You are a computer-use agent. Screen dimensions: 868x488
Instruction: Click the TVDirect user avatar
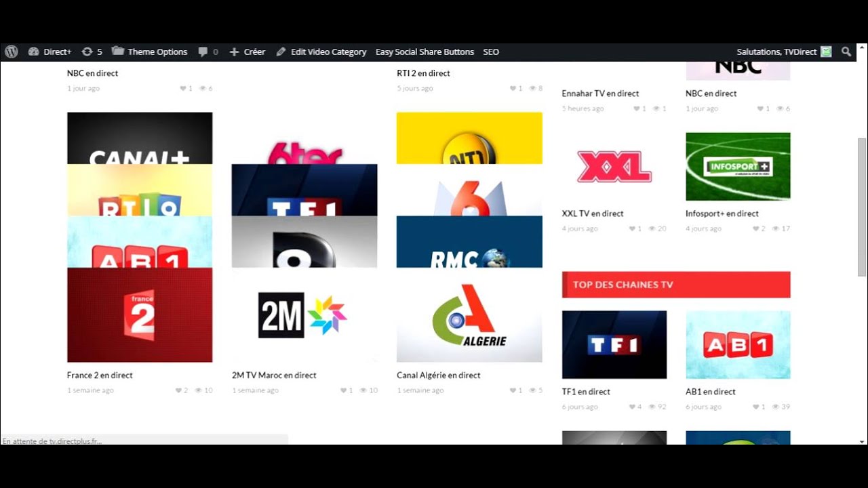point(826,52)
